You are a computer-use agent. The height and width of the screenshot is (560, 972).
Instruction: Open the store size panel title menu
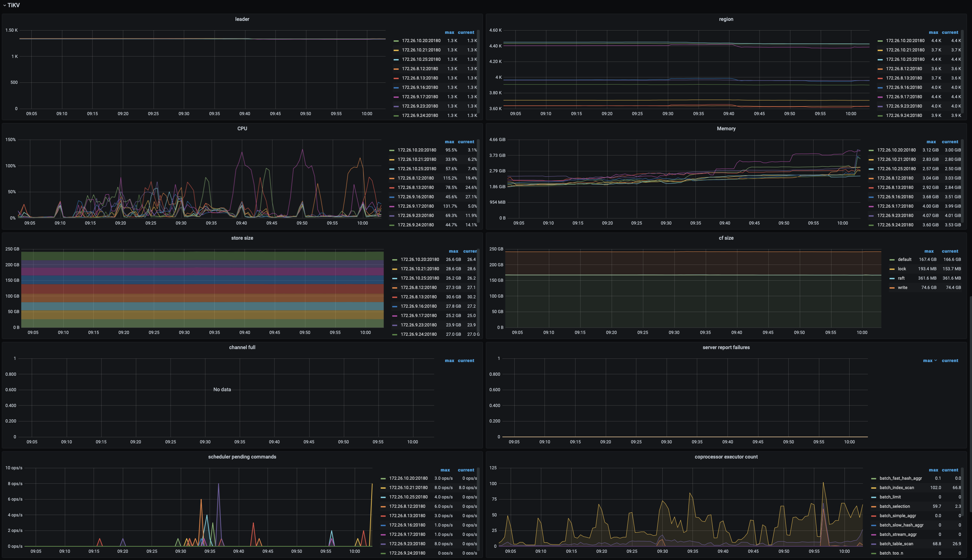pyautogui.click(x=242, y=238)
